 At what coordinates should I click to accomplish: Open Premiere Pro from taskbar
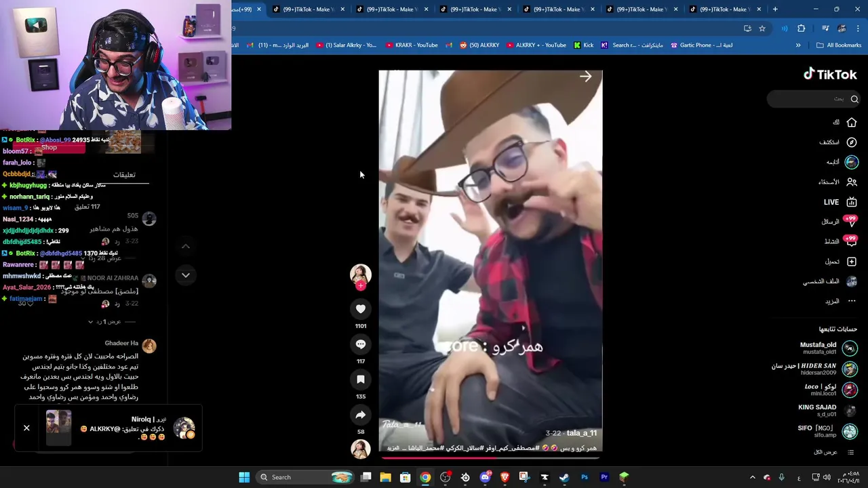[604, 477]
